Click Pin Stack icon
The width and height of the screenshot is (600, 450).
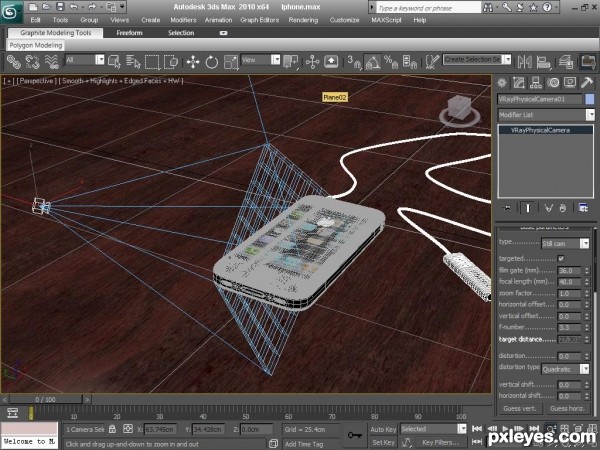pyautogui.click(x=507, y=208)
